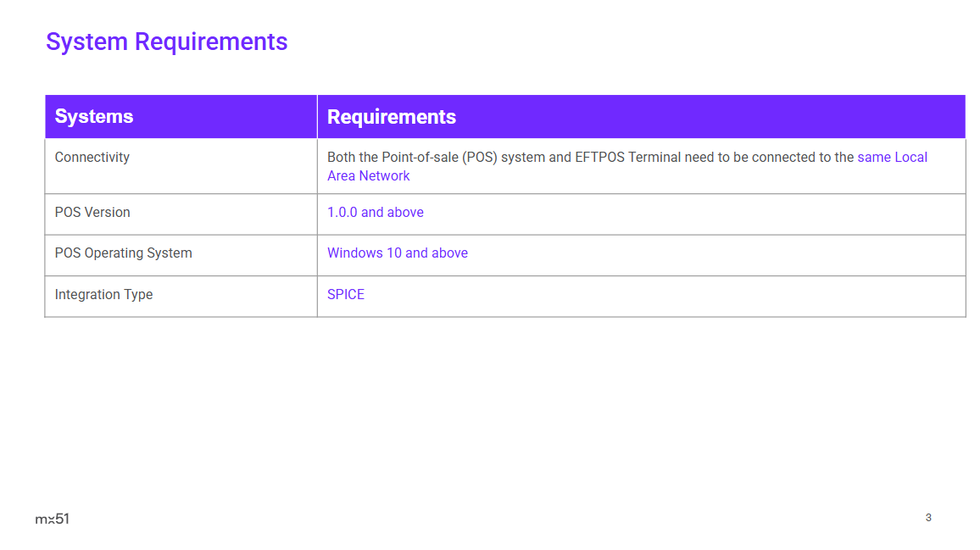The image size is (980, 550).
Task: Click the mx51 logo in the footer
Action: [x=52, y=519]
